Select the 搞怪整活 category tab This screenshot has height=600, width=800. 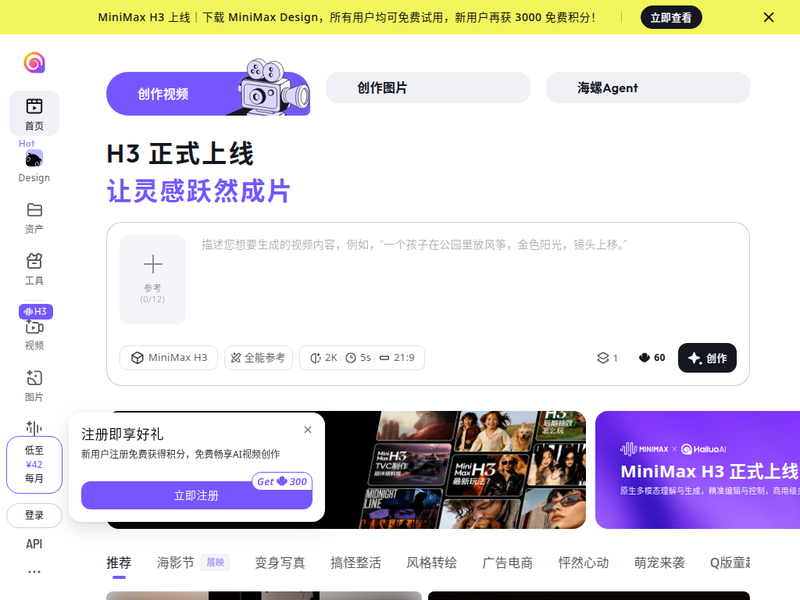coord(356,563)
